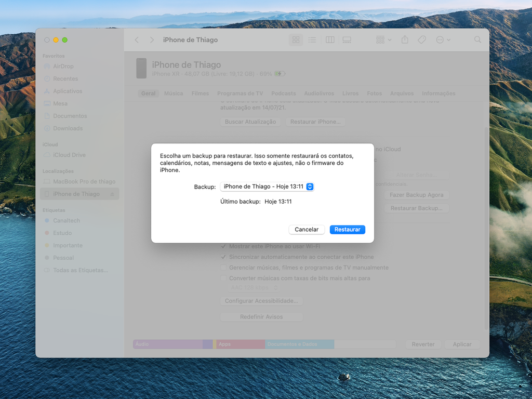Screen dimensions: 532x399
Task: Toggle Mostrar este iPhone ao usar Wi-Fi
Action: 223,246
